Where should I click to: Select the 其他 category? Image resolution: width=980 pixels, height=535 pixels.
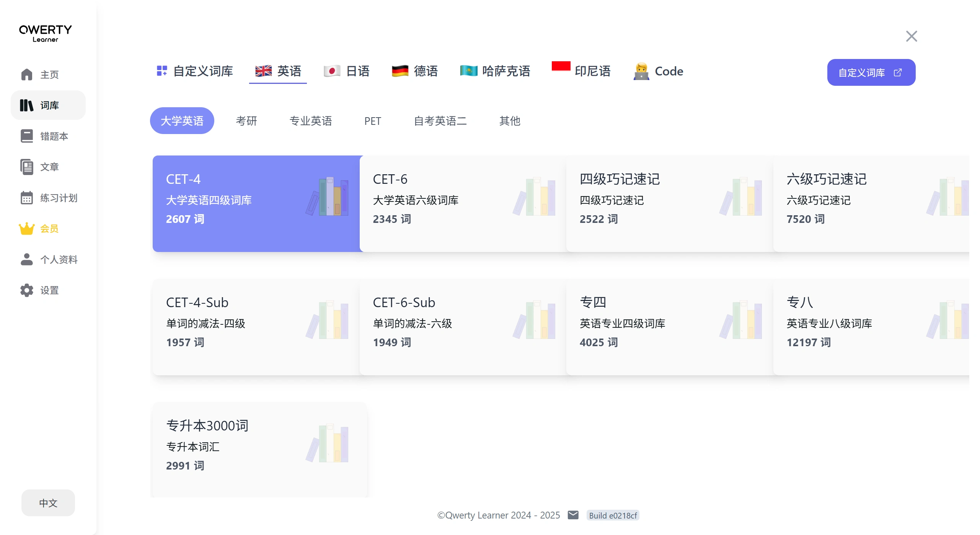(x=510, y=121)
